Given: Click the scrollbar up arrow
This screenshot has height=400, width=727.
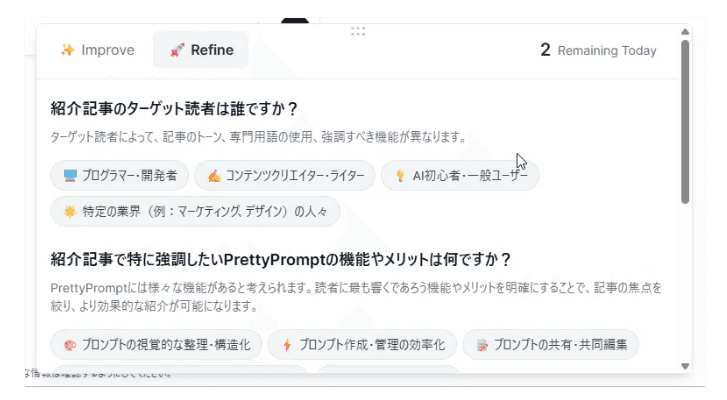Looking at the screenshot, I should pos(685,31).
